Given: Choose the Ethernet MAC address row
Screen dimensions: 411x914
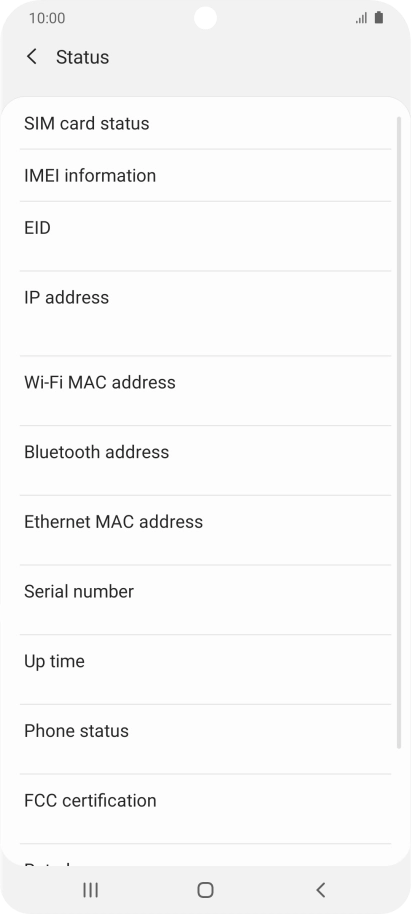Looking at the screenshot, I should click(x=205, y=530).
